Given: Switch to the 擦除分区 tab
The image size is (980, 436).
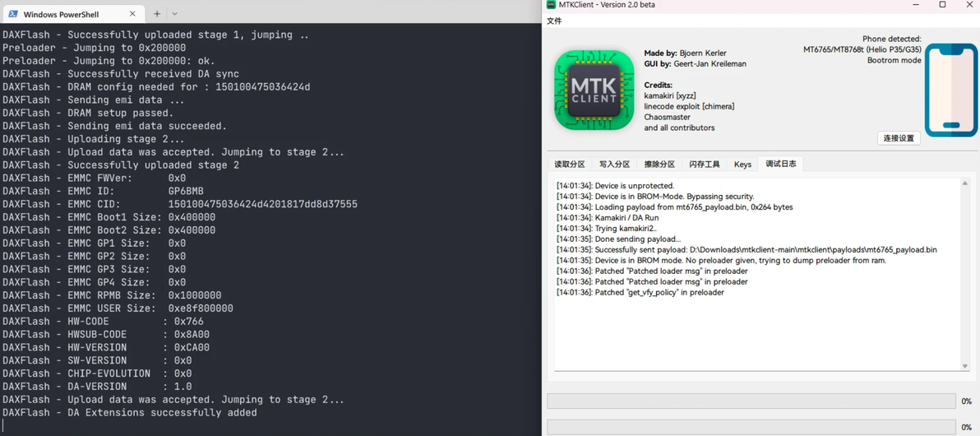Looking at the screenshot, I should tap(659, 165).
